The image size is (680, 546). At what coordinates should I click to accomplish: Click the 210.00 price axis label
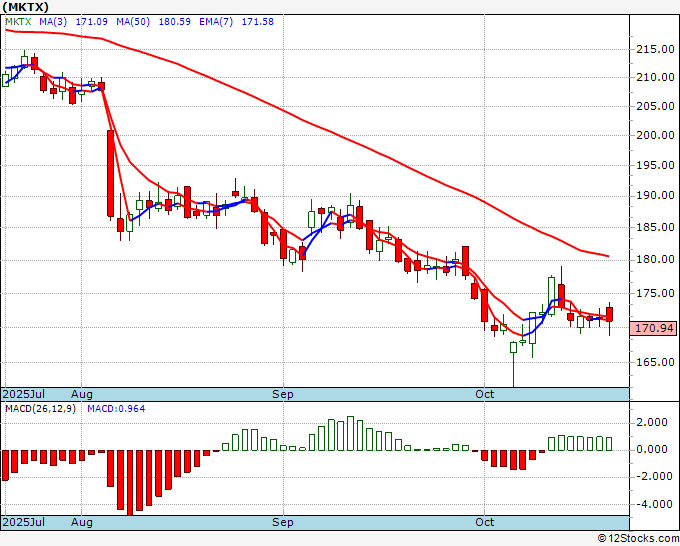(655, 78)
